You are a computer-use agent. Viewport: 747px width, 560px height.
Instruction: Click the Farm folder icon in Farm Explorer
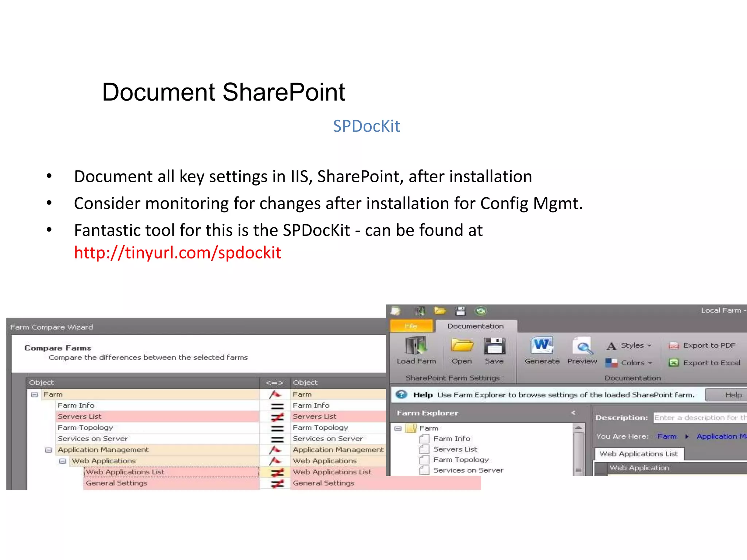pyautogui.click(x=411, y=428)
